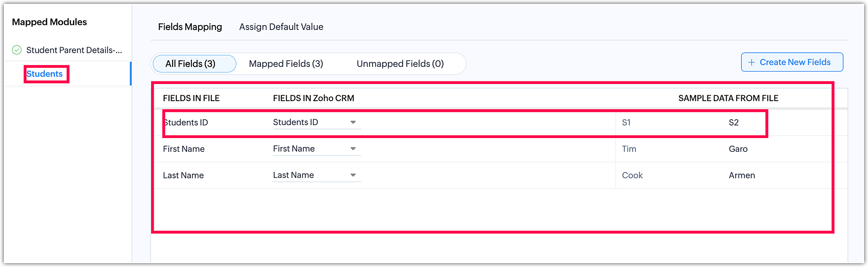Image resolution: width=868 pixels, height=267 pixels.
Task: Switch to the Fields Mapping tab
Action: pos(190,27)
